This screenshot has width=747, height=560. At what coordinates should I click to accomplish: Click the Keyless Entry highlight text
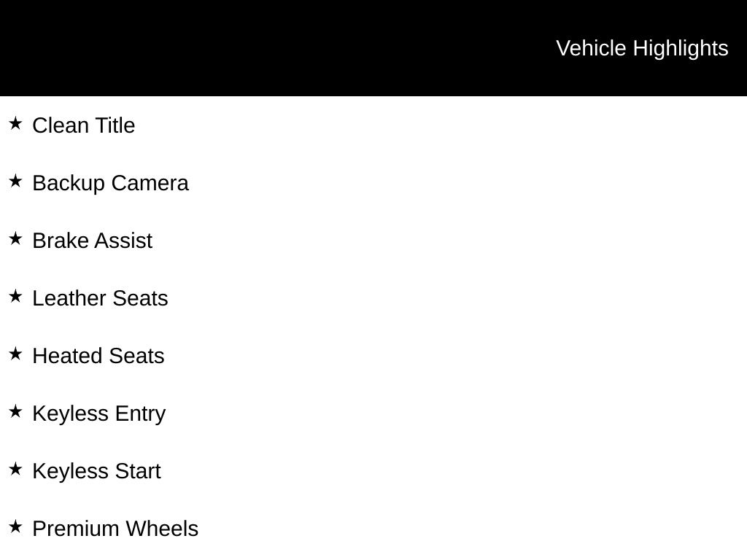pos(99,414)
